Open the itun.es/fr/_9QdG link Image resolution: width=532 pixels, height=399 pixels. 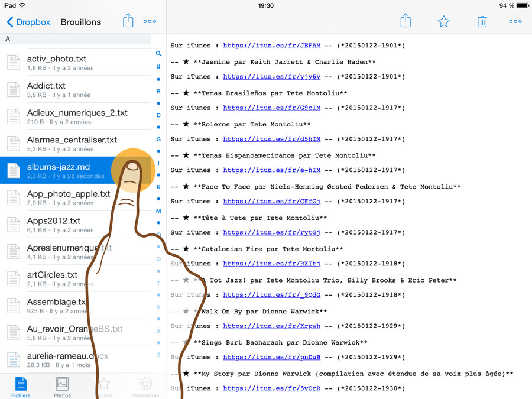click(271, 295)
